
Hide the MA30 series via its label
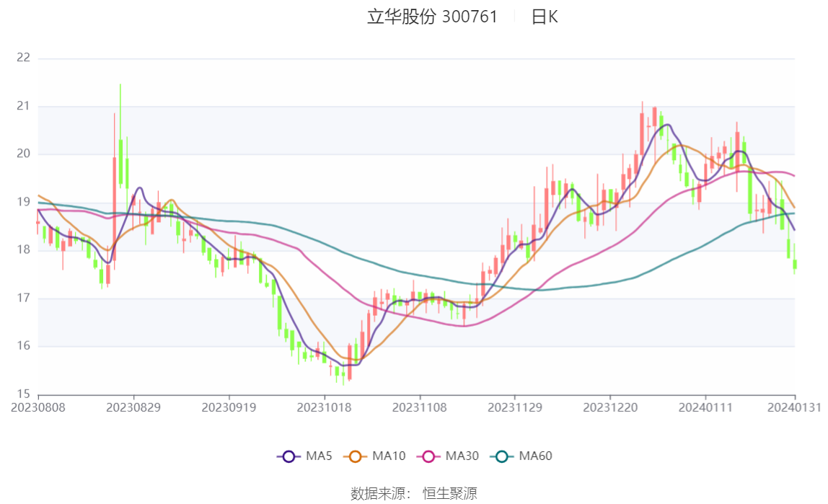[462, 456]
